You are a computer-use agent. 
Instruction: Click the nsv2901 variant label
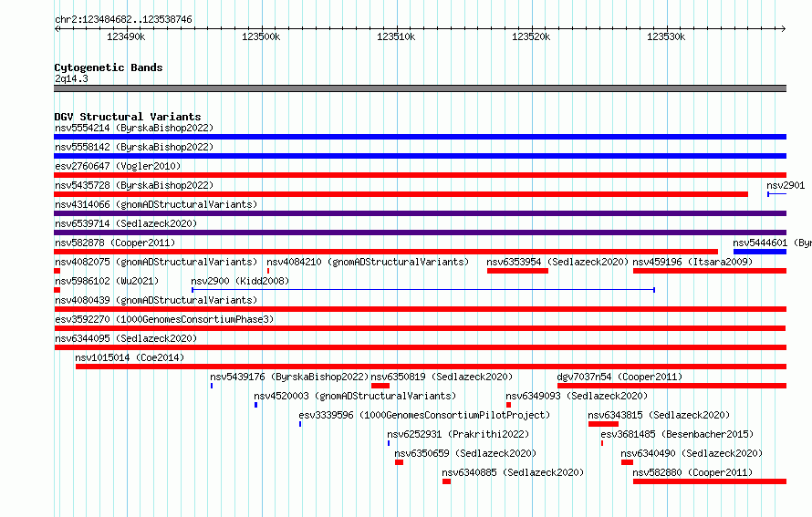pos(786,185)
